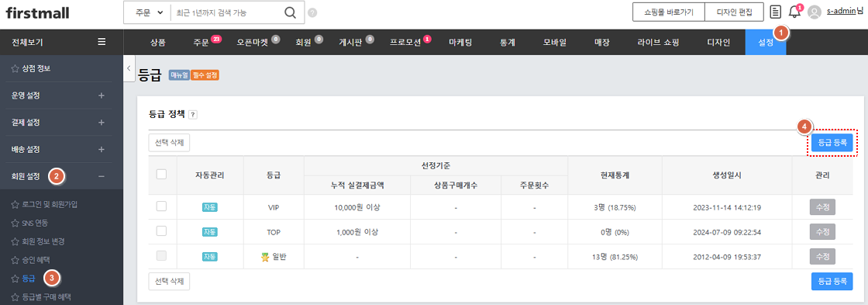868x305 pixels.
Task: Click the user avatar icon
Action: coord(815,12)
